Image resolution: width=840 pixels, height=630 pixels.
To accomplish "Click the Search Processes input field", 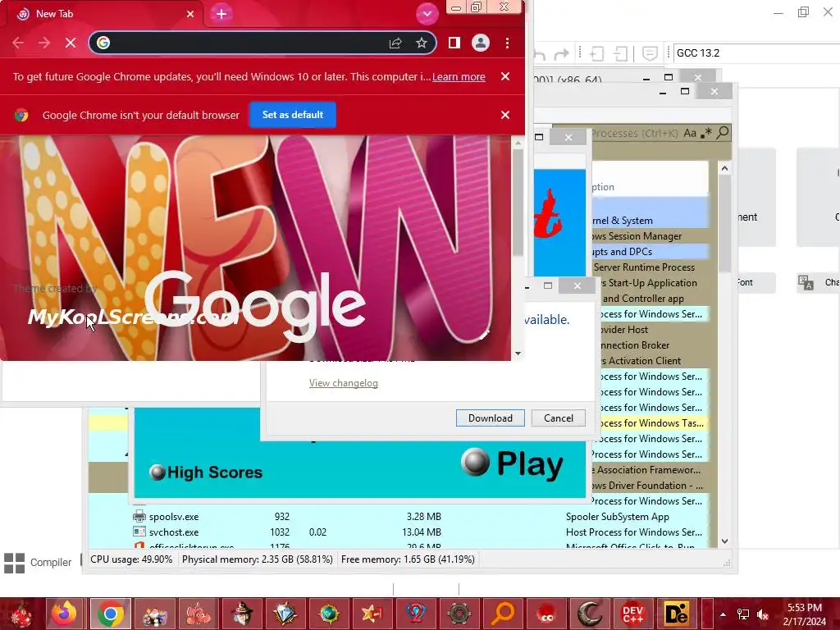I will click(635, 133).
